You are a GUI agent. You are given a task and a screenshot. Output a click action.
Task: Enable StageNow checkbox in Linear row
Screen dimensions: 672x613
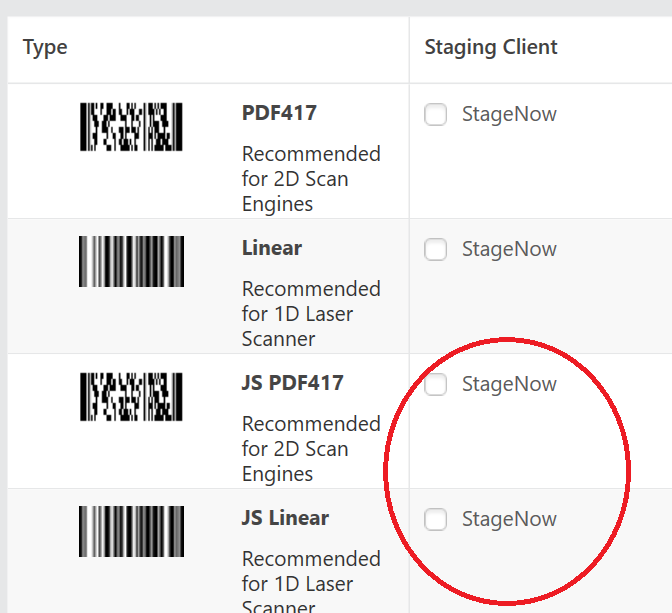435,250
